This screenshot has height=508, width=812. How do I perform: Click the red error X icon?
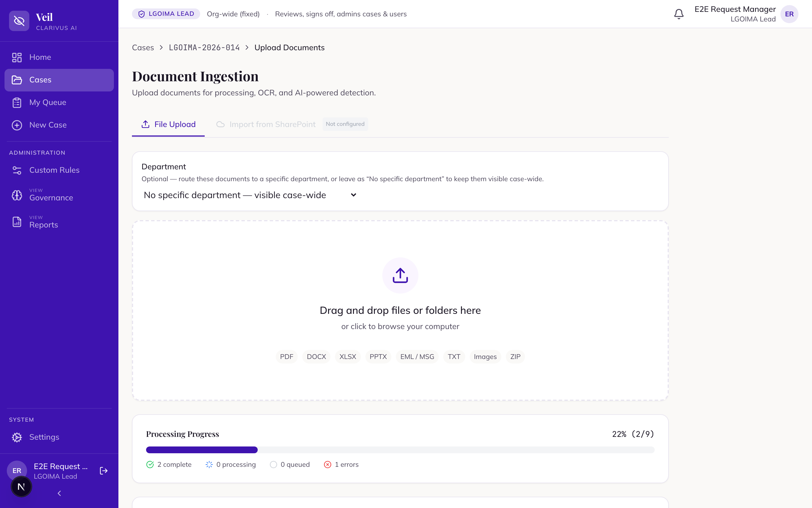coord(328,465)
